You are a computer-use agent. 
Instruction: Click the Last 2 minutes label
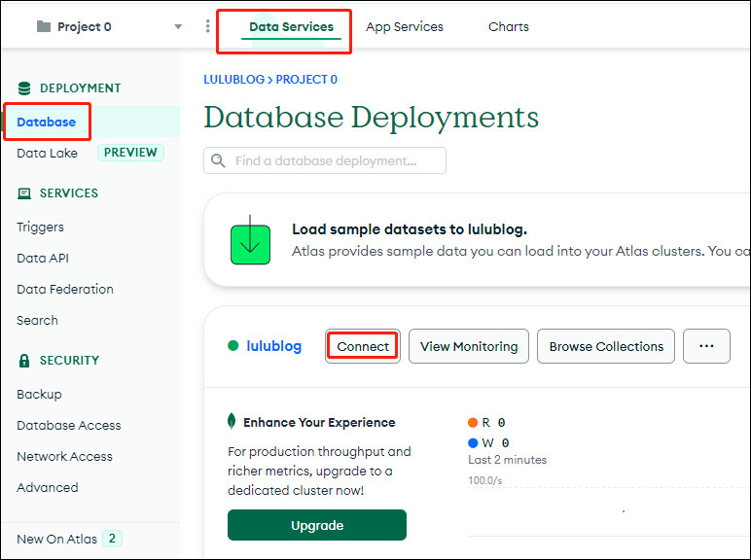pos(507,460)
